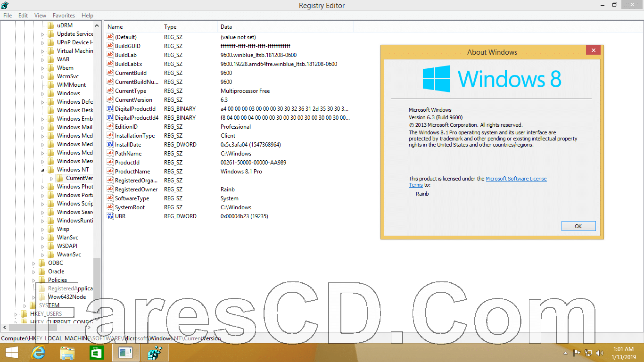Expand the WAB key
The width and height of the screenshot is (644, 362).
click(42, 59)
